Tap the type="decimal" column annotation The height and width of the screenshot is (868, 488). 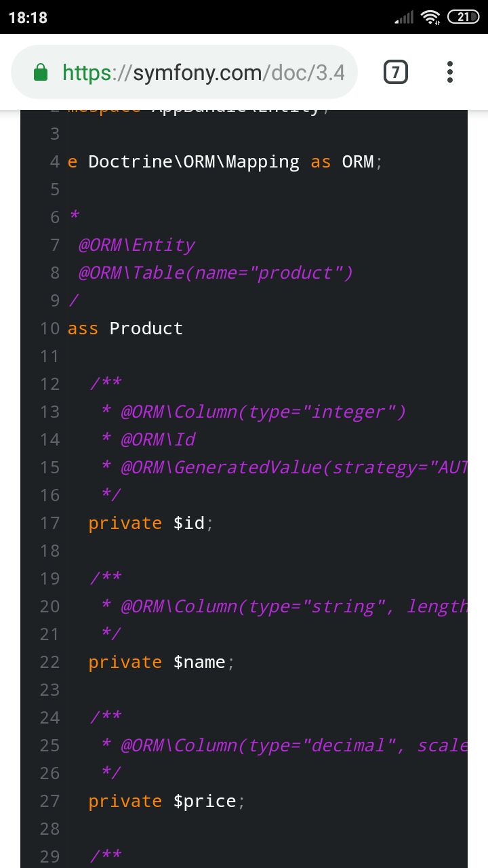[x=294, y=745]
